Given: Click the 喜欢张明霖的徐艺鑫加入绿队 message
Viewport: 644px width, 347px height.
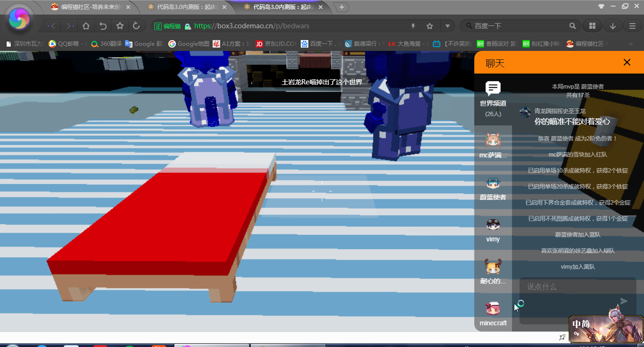Looking at the screenshot, I should [578, 250].
